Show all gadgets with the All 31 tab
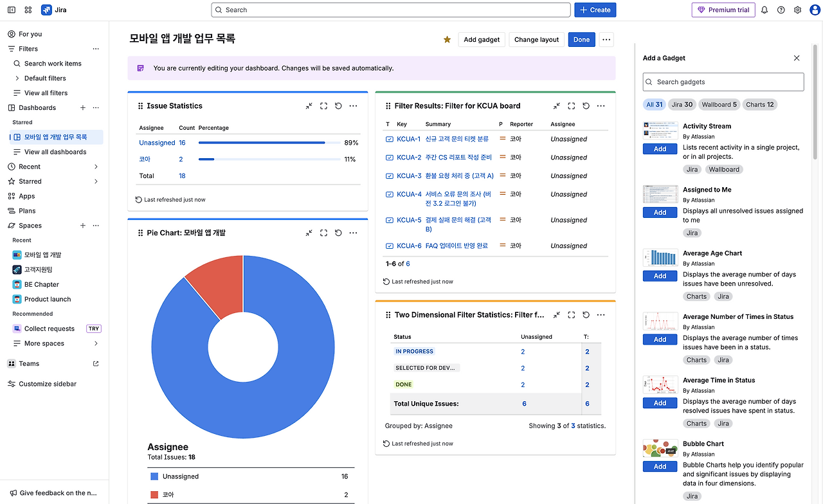This screenshot has height=504, width=823. [655, 105]
